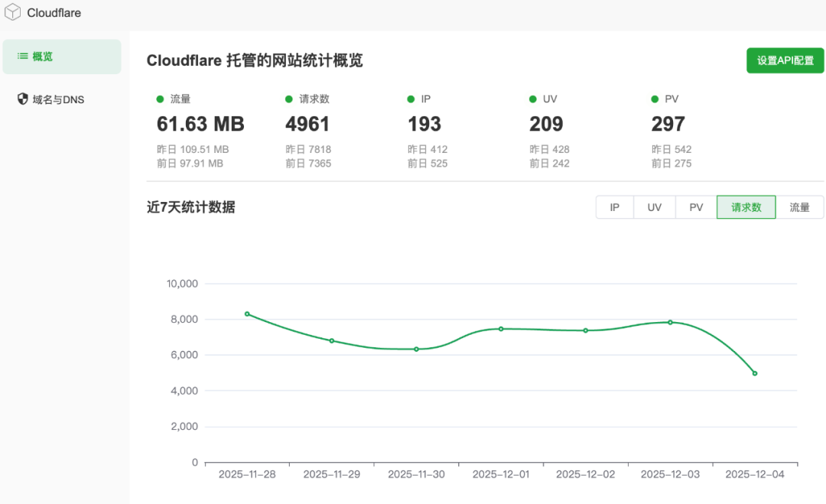Screen dimensions: 826x504
Task: Click the 2,000 y-axis label
Action: pyautogui.click(x=184, y=427)
